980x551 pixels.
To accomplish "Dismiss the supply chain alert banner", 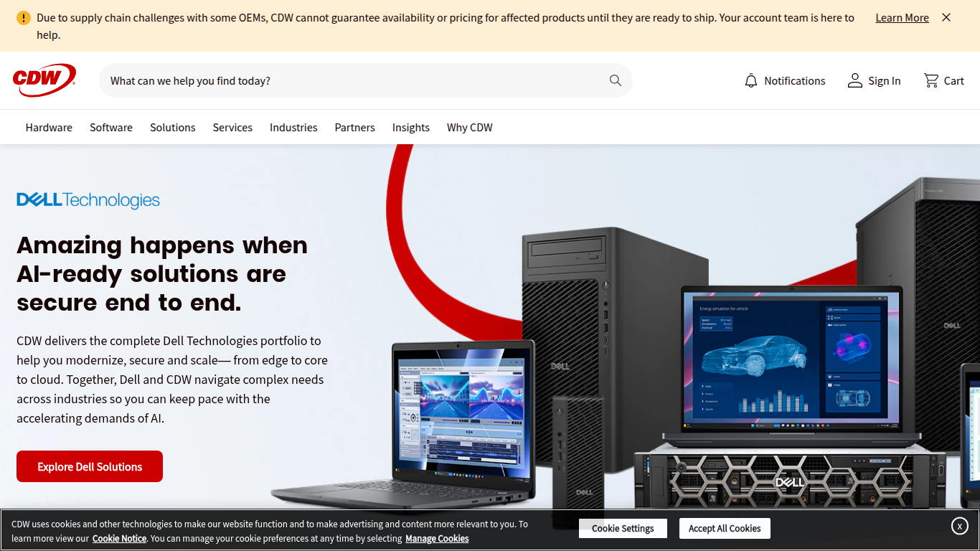I will (946, 17).
